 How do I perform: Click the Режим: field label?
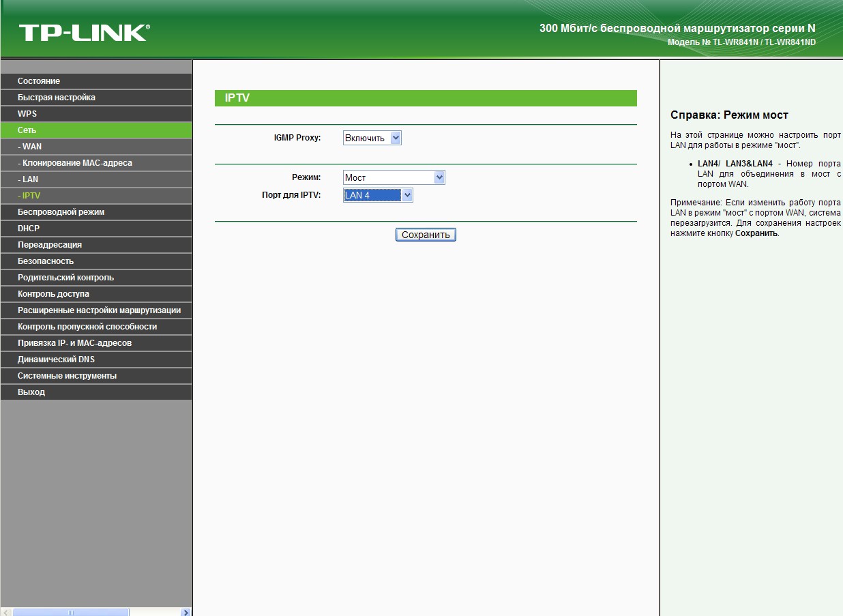306,177
